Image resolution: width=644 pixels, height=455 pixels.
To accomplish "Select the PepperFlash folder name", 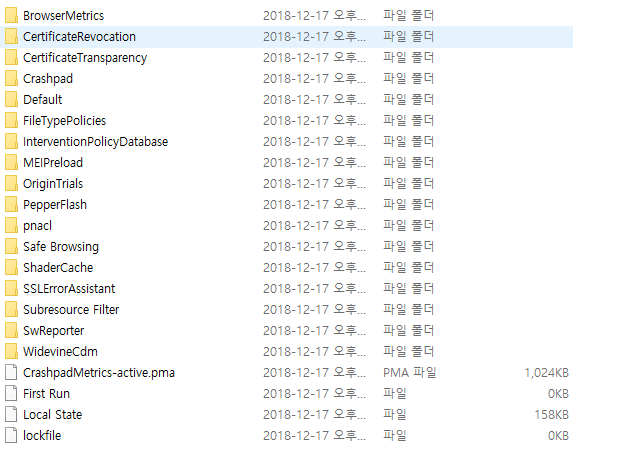I will pos(55,205).
